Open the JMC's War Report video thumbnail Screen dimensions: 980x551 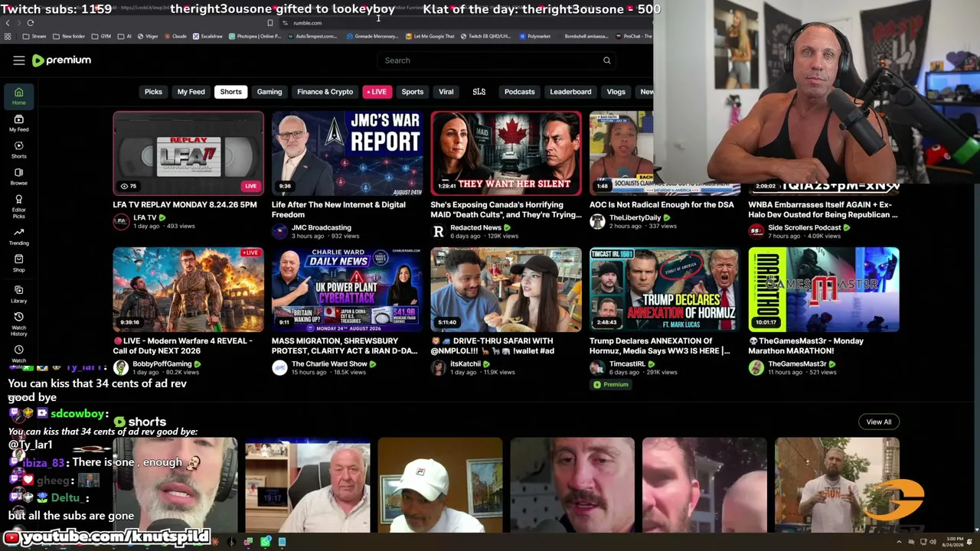347,153
